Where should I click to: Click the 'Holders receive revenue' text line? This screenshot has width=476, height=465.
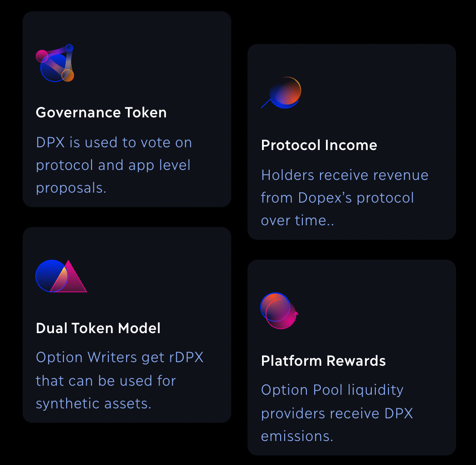pyautogui.click(x=345, y=175)
